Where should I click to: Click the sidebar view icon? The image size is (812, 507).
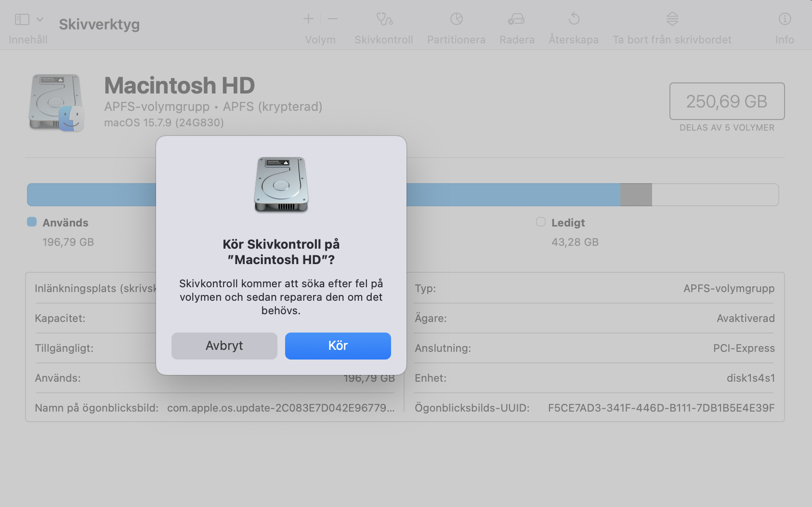(x=22, y=19)
